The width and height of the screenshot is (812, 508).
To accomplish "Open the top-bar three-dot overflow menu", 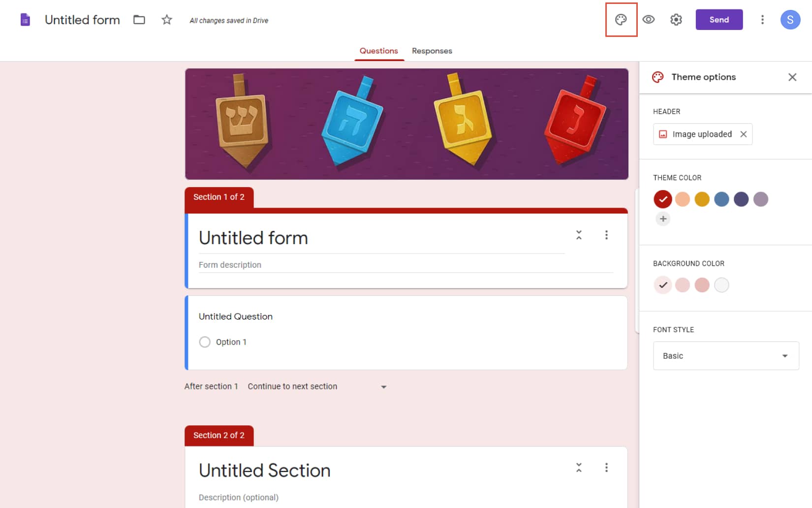I will coord(762,20).
